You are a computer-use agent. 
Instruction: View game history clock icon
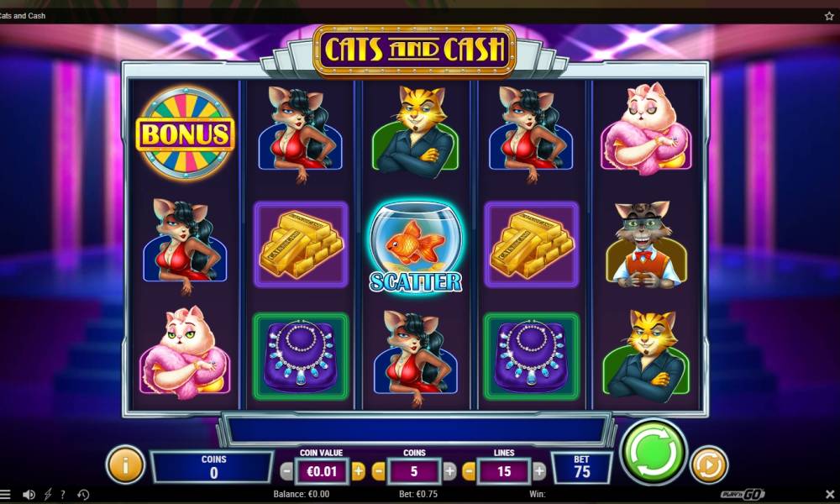tap(83, 495)
